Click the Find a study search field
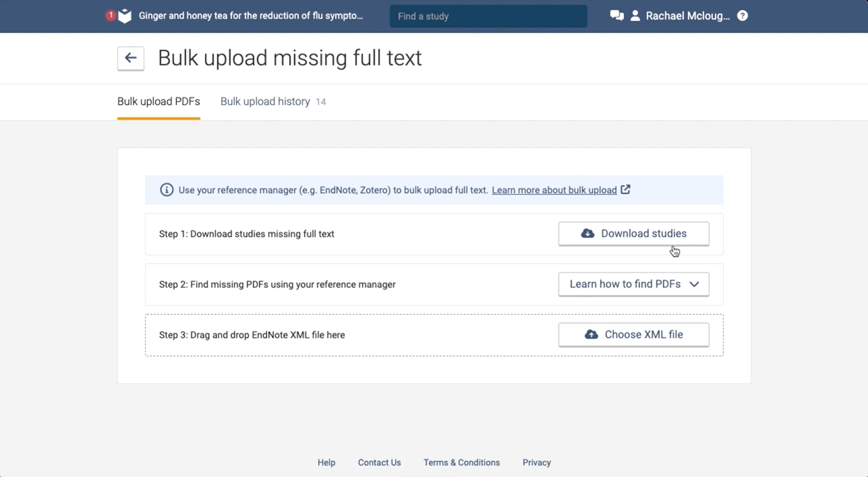 tap(488, 16)
